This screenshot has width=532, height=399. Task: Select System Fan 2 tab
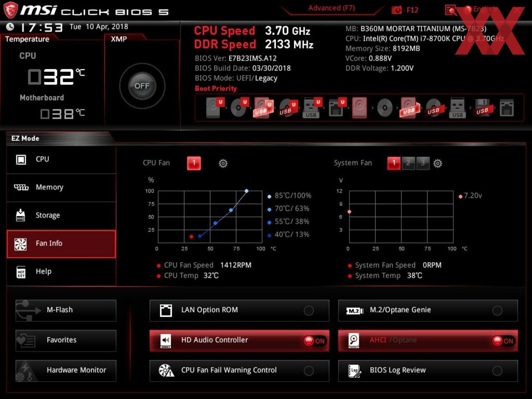[x=408, y=163]
